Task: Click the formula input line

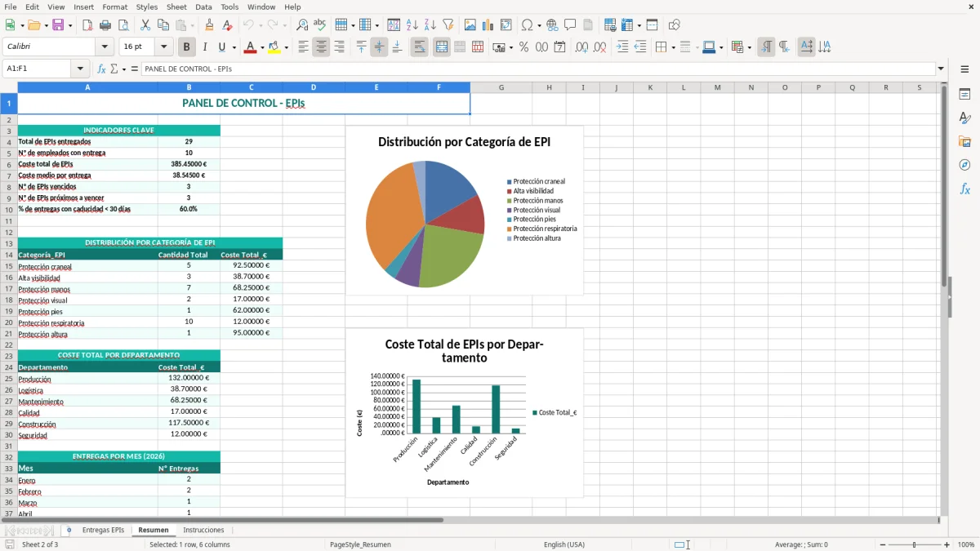Action: click(538, 69)
